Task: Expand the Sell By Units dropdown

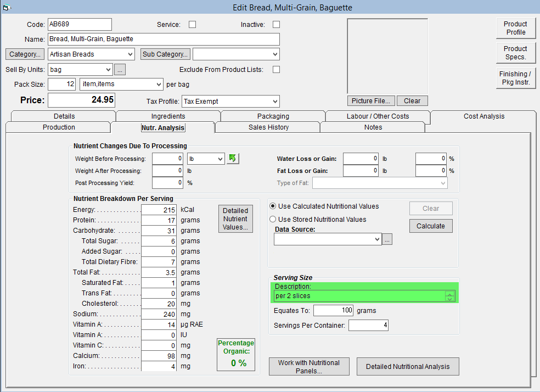Action: (108, 69)
